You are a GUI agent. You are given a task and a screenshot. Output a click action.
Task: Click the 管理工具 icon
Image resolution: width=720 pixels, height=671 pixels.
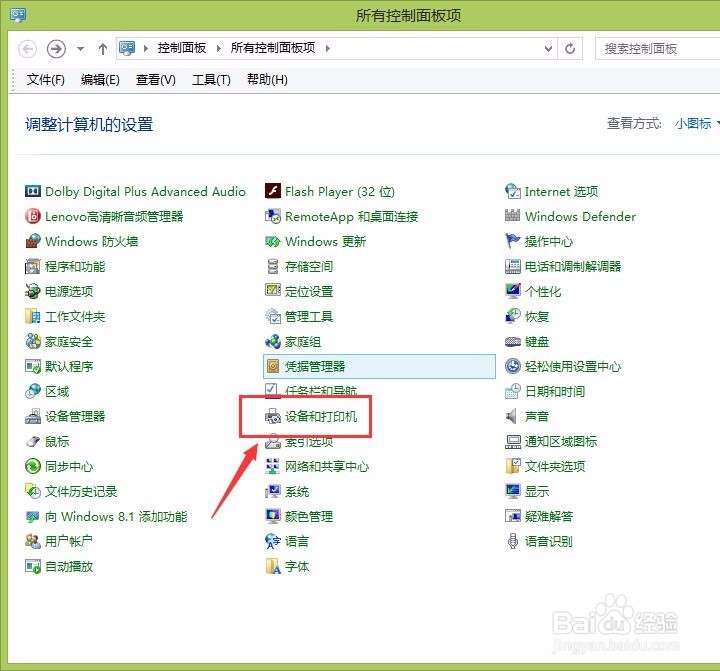click(273, 316)
